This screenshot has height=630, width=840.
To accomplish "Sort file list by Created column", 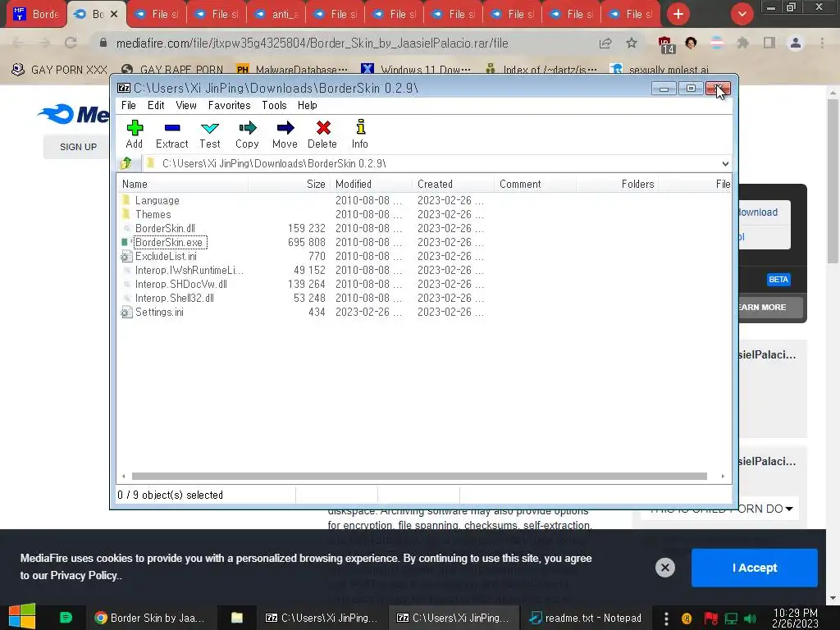I will (453, 185).
